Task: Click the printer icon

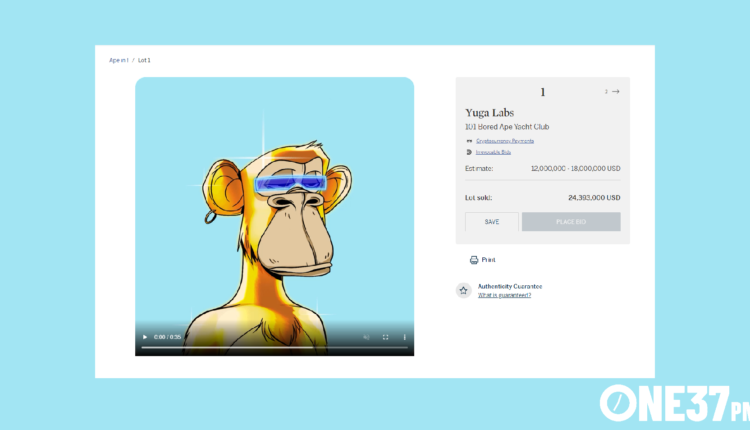Action: coord(474,260)
